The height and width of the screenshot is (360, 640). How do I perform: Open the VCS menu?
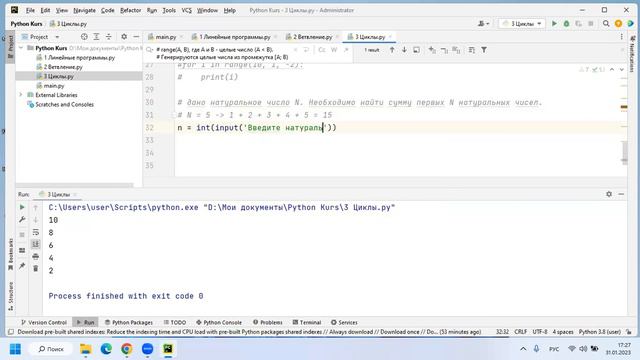point(187,10)
